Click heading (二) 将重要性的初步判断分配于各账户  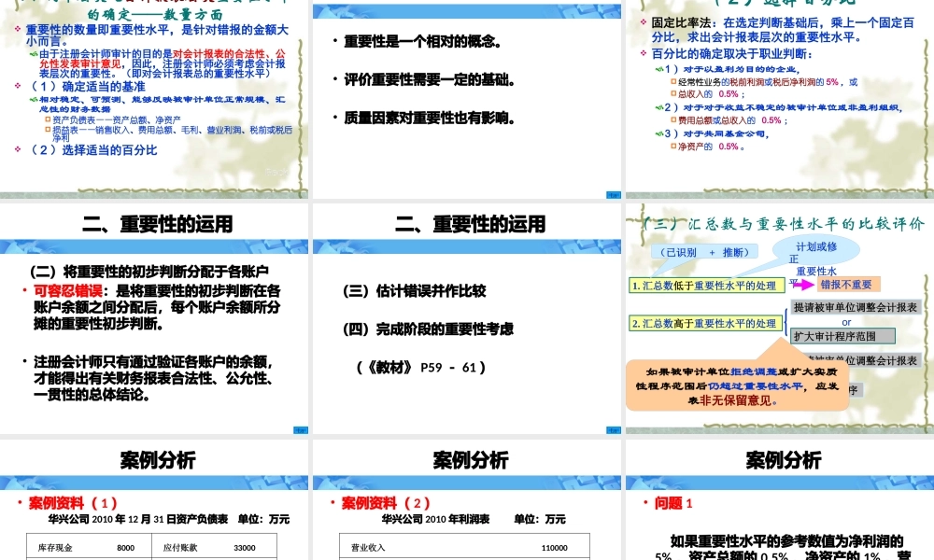(149, 272)
